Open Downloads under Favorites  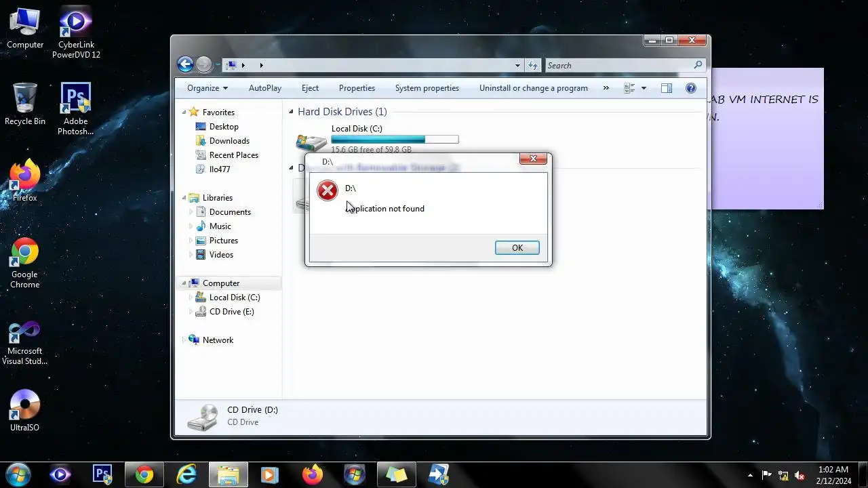[229, 141]
